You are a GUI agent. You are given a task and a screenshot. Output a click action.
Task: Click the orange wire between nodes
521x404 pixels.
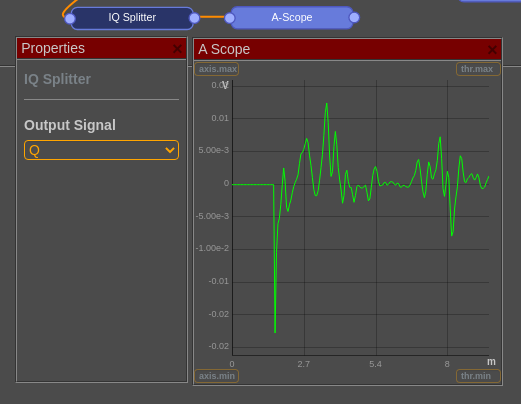pyautogui.click(x=212, y=17)
